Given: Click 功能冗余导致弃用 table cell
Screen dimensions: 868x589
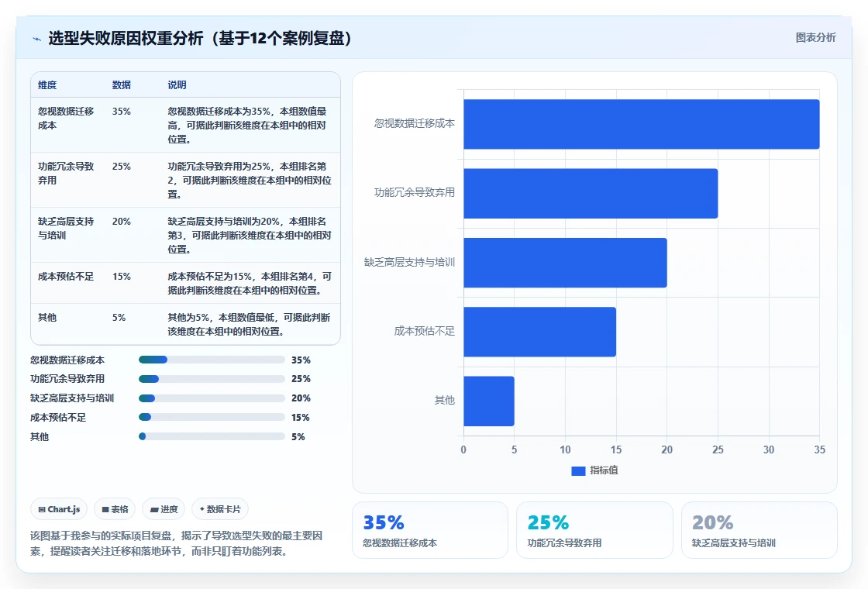Looking at the screenshot, I should click(x=66, y=174).
